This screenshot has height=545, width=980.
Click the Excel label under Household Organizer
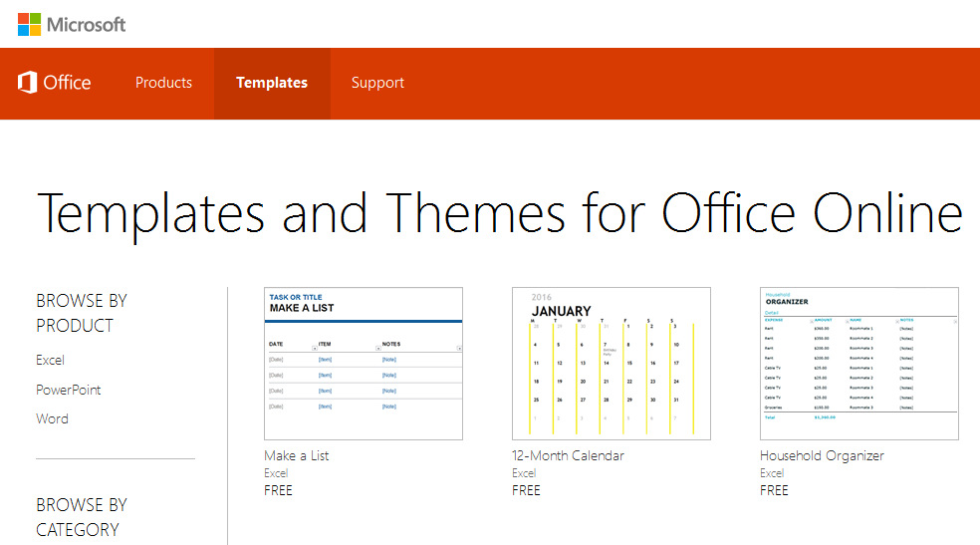pos(772,473)
